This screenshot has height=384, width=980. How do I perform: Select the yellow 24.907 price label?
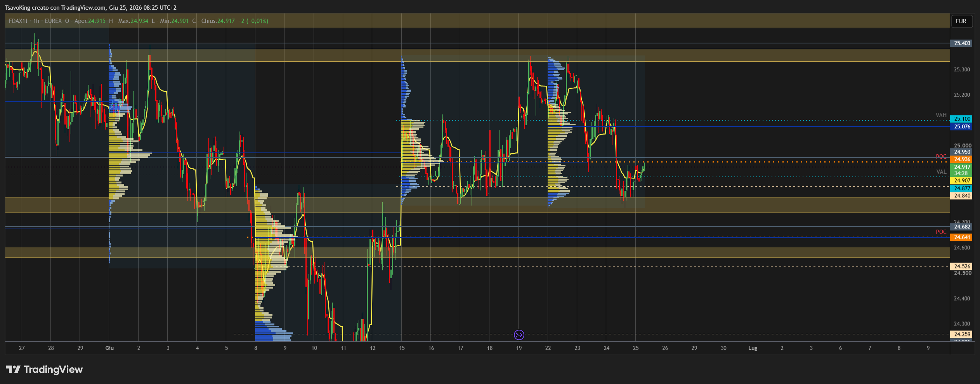[x=961, y=181]
